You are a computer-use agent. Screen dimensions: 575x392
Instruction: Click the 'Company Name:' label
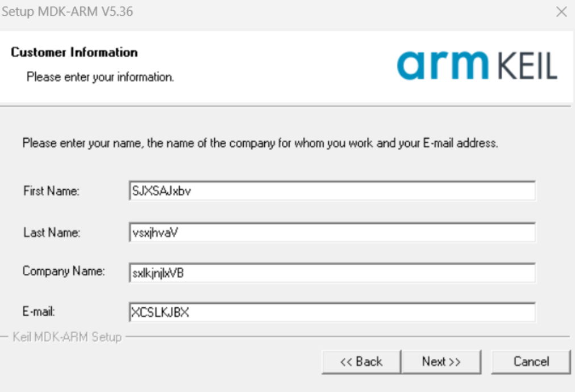click(64, 271)
